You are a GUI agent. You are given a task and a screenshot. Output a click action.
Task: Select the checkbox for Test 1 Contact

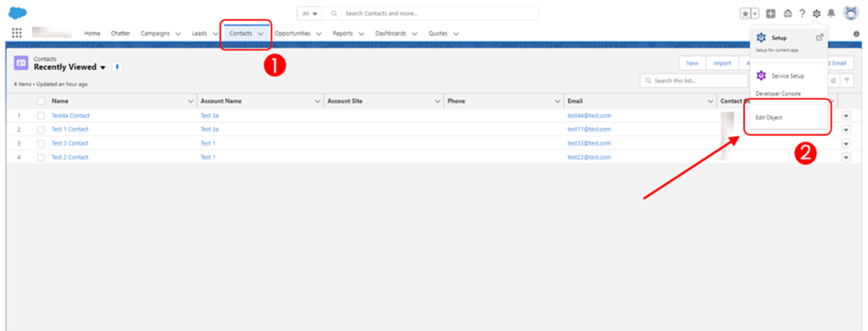point(41,130)
